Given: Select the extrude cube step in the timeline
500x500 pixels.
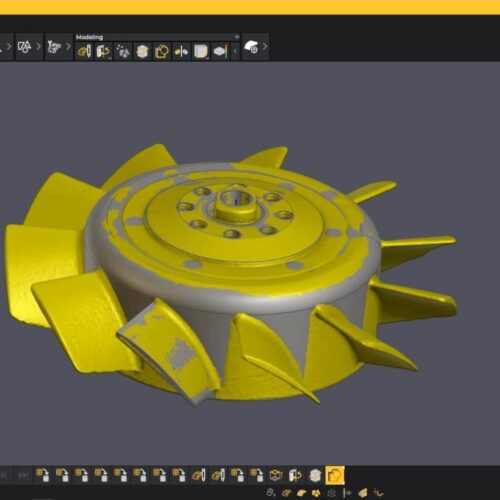Looking at the screenshot, I should click(315, 475).
